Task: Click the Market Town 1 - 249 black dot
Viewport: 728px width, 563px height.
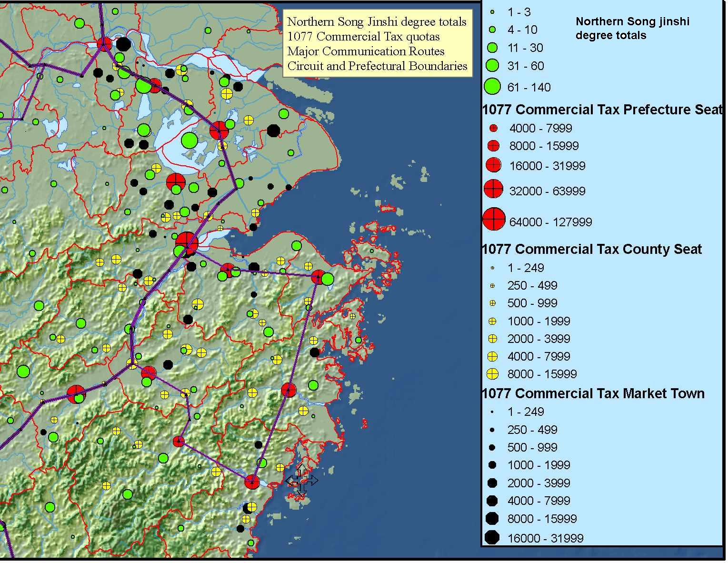Action: pyautogui.click(x=492, y=412)
